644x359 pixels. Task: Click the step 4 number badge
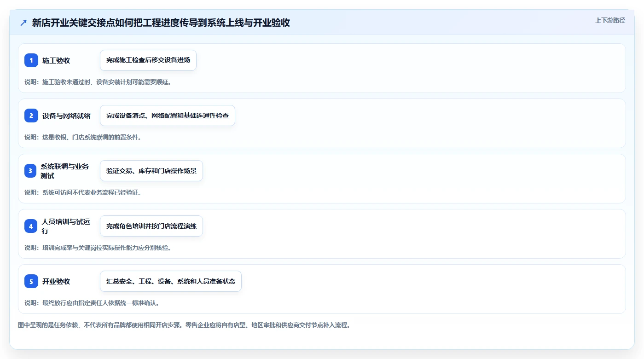[x=31, y=226]
